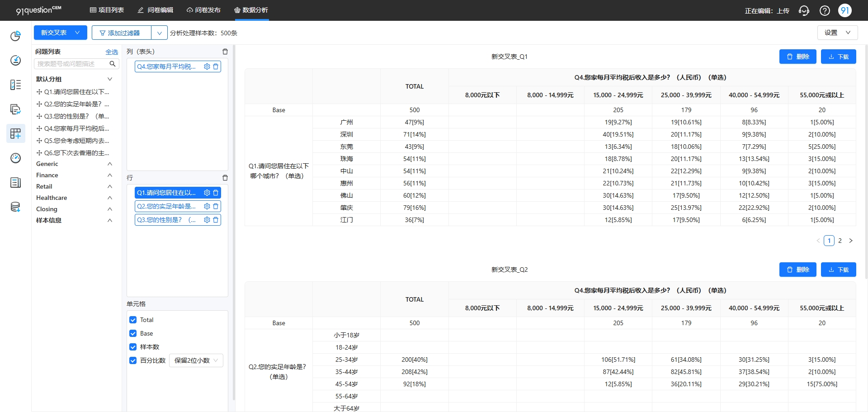The width and height of the screenshot is (868, 412).
Task: Select Q2 question in the question list
Action: [x=73, y=104]
